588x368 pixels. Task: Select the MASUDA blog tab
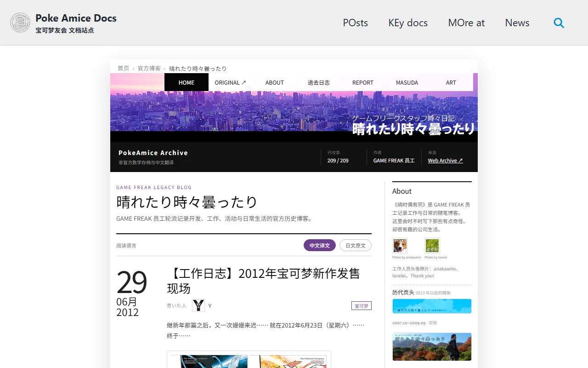pyautogui.click(x=407, y=82)
